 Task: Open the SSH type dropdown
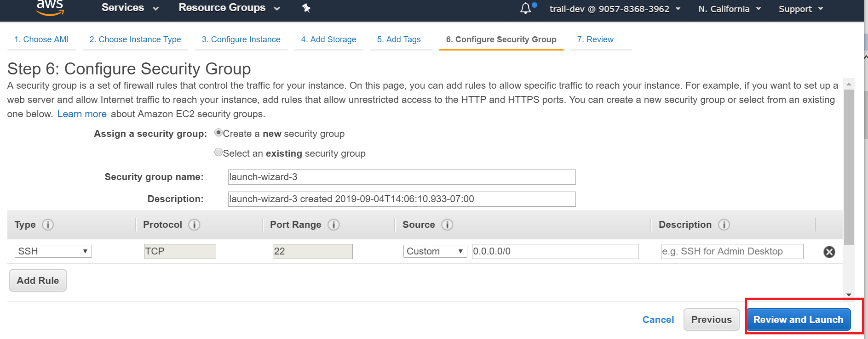point(53,251)
